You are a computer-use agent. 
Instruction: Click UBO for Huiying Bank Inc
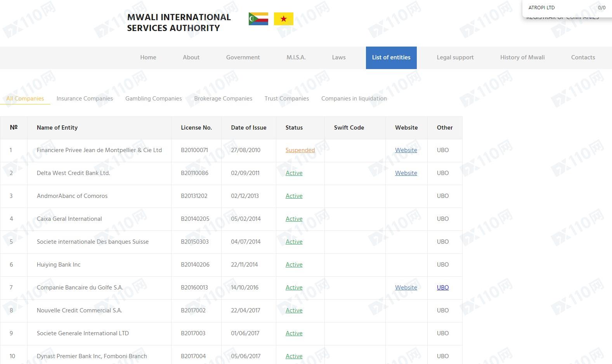443,265
